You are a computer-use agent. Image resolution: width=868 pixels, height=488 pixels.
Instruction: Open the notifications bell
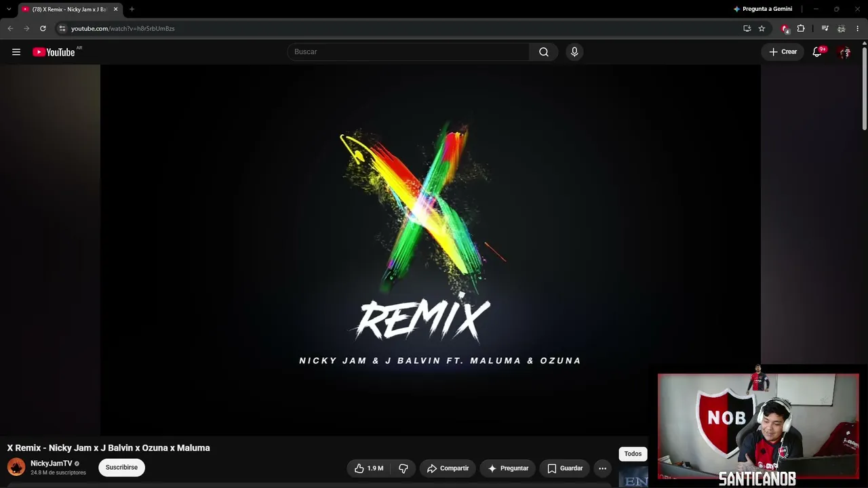818,52
